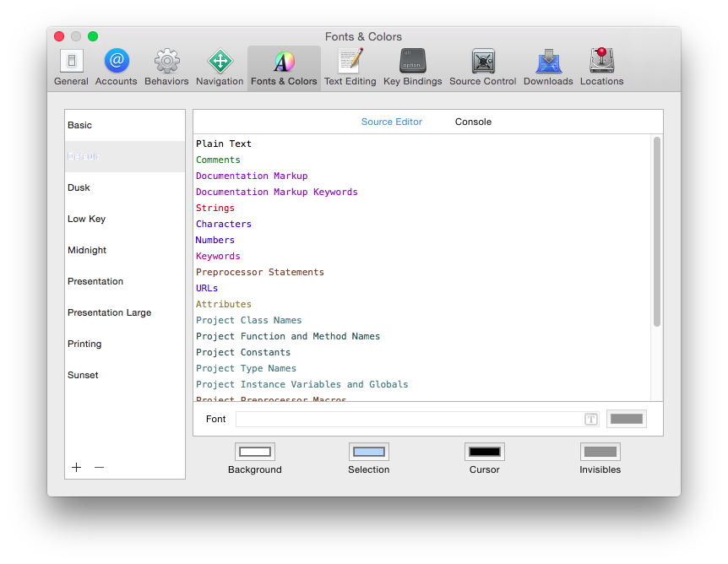Select the Low Key theme

tap(125, 219)
